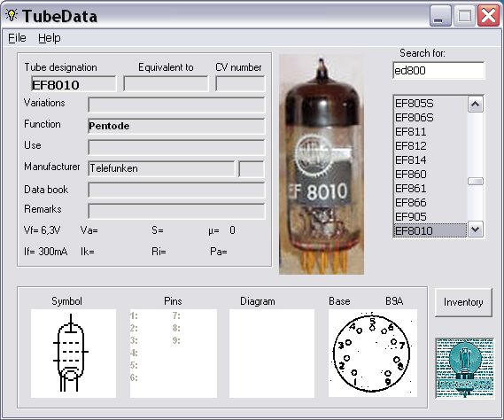Click the tube list scroll up arrow
Image resolution: width=504 pixels, height=420 pixels.
pyautogui.click(x=476, y=105)
